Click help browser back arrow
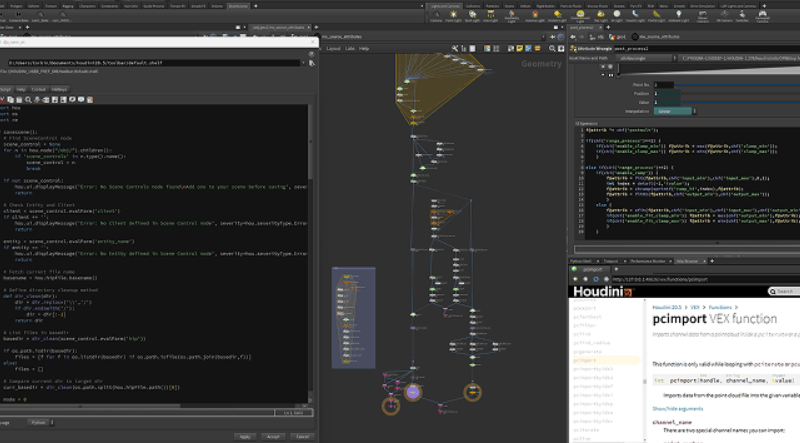This screenshot has height=443, width=800. (x=576, y=279)
